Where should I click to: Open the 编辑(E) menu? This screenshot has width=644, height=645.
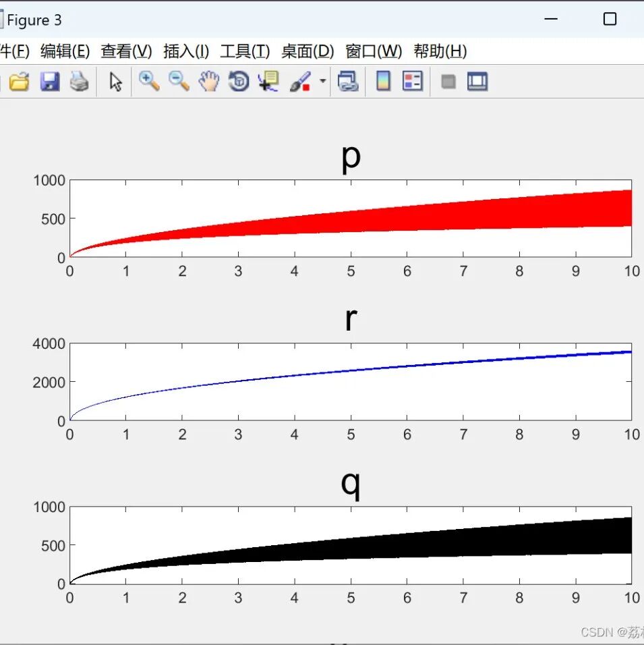tap(65, 51)
